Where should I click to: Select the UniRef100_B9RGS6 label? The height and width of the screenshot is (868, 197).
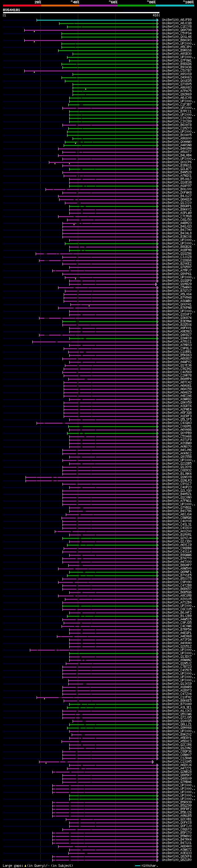pyautogui.click(x=177, y=50)
